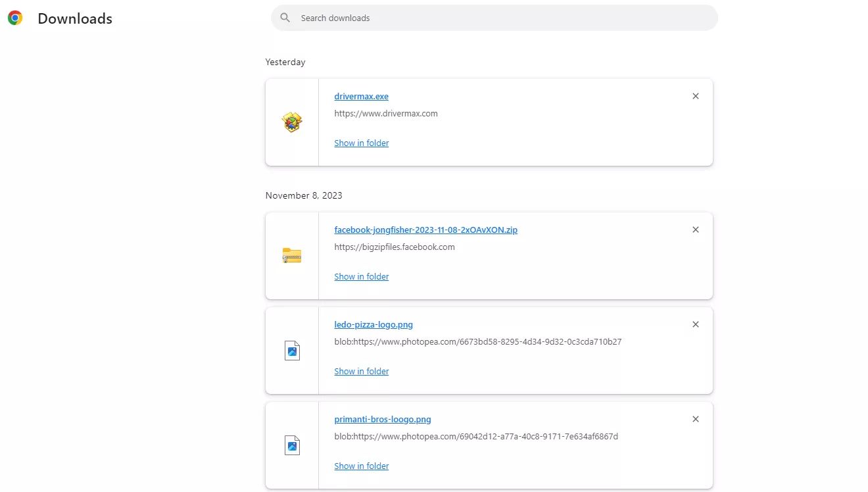This screenshot has width=868, height=492.
Task: Click the photopea blob URL ending 0c3cda710b27
Action: (x=478, y=341)
